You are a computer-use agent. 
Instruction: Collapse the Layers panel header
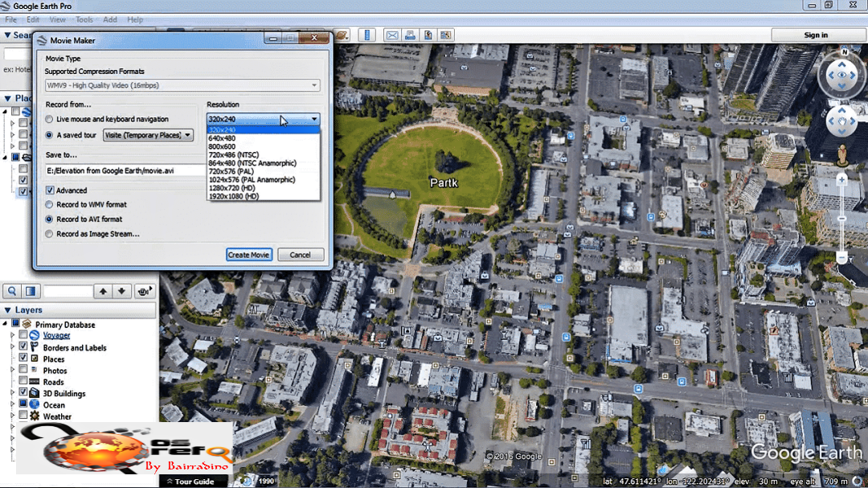tap(8, 310)
